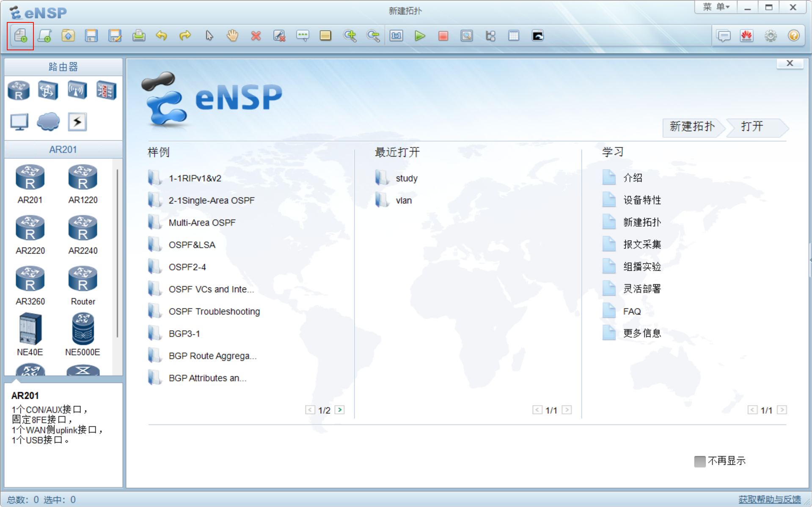Open the help question mark icon
The image size is (812, 507).
[794, 36]
